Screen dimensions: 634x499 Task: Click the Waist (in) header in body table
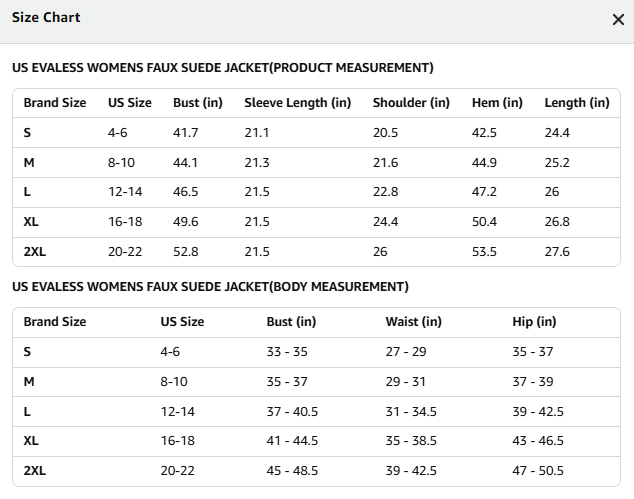[x=414, y=322]
